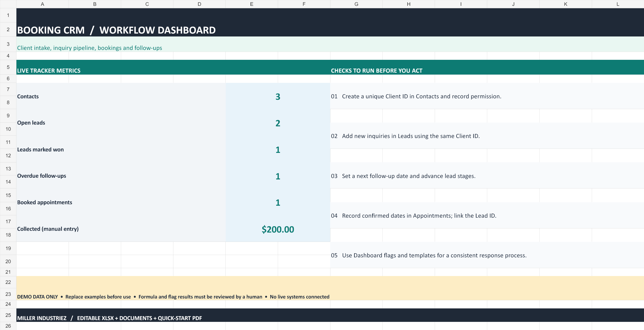
Task: Select row 1 header
Action: [x=8, y=15]
